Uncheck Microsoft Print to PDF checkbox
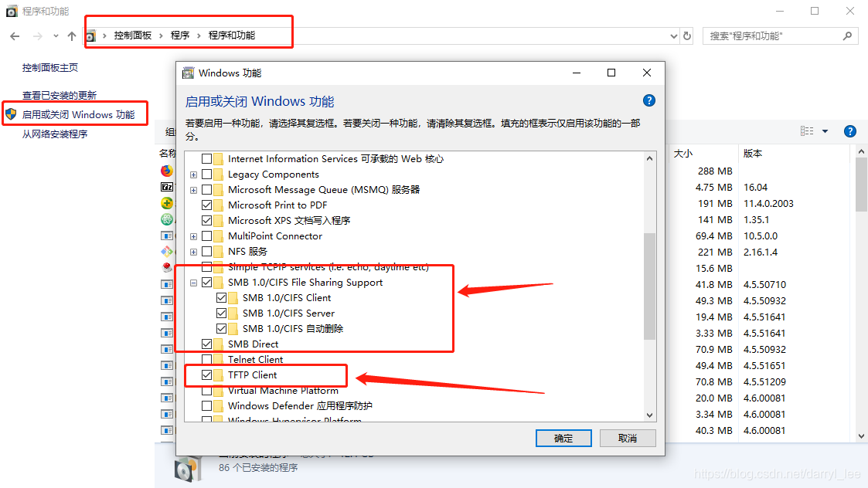Screen dimensions: 868x488 (206, 205)
